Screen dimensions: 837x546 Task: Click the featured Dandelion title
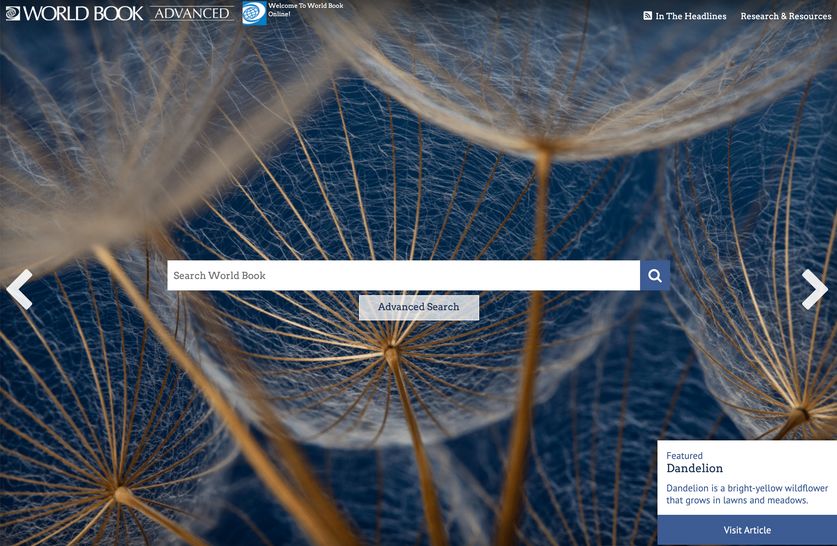coord(694,468)
